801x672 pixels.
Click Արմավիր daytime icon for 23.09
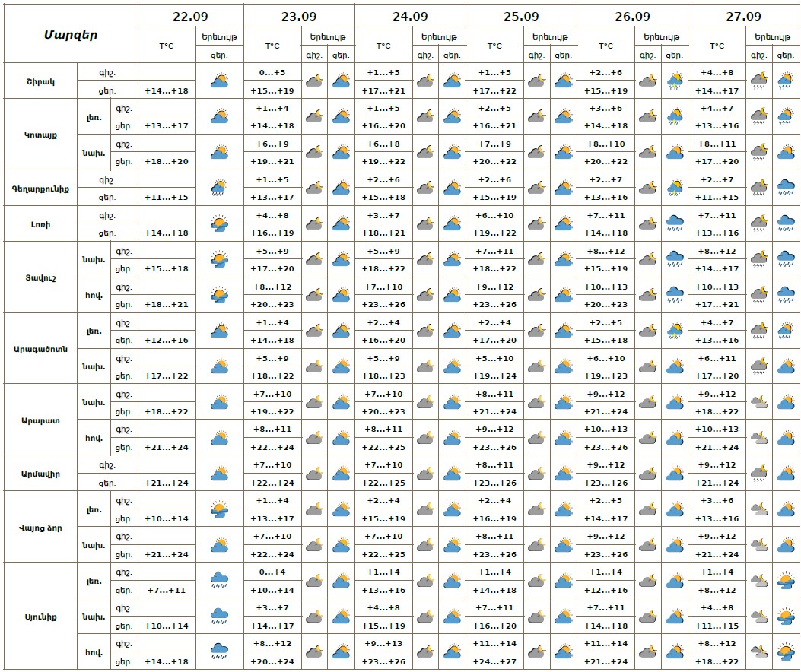tap(341, 474)
